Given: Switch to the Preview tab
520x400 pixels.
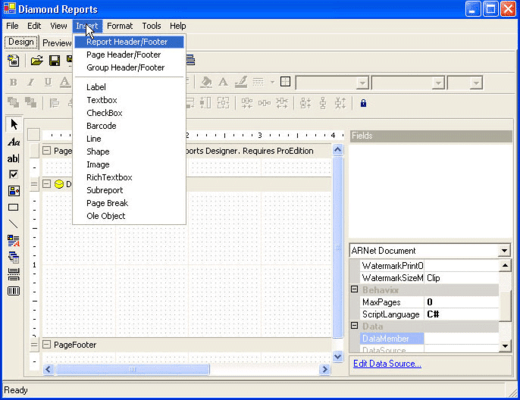Looking at the screenshot, I should [57, 43].
